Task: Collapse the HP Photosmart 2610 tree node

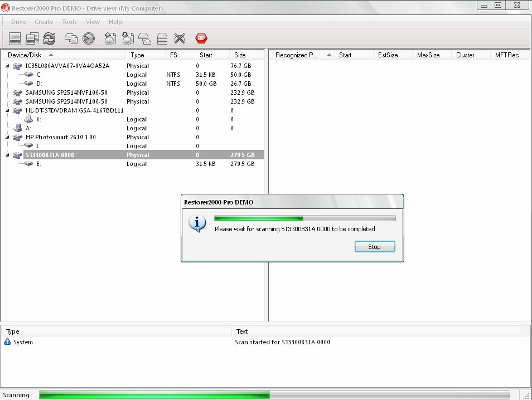Action: (x=7, y=137)
